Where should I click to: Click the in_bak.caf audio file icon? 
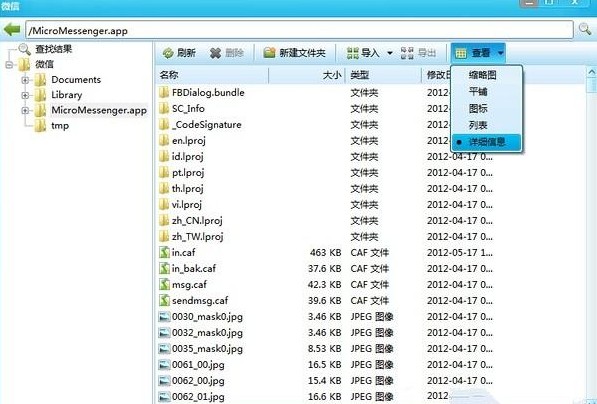tap(164, 268)
